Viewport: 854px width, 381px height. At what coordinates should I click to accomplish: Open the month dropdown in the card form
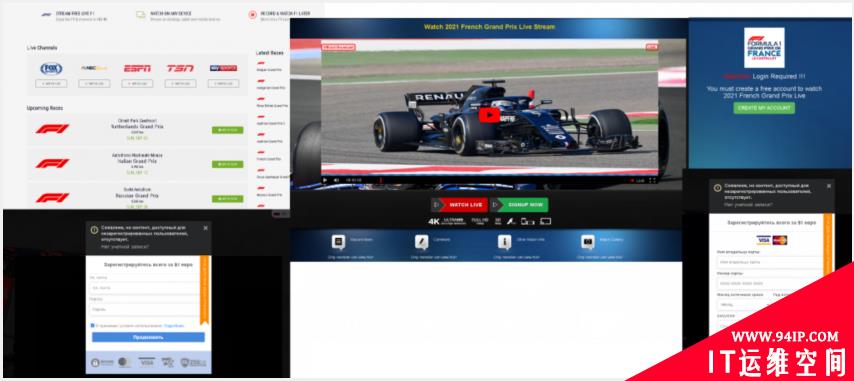click(x=741, y=305)
